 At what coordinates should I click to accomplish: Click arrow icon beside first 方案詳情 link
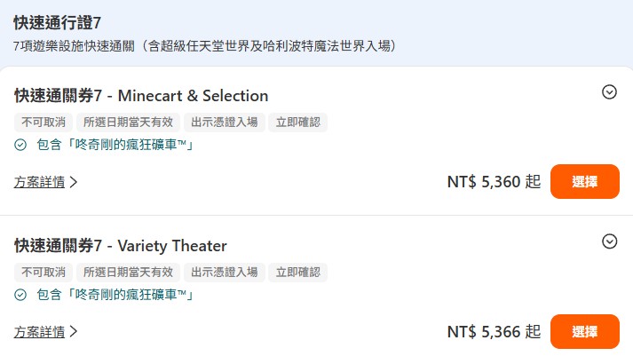pos(74,182)
